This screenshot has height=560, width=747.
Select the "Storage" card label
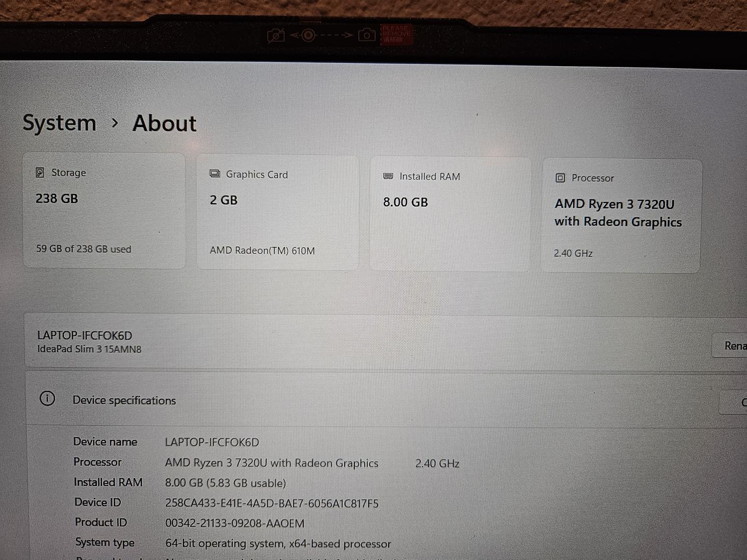(x=68, y=173)
